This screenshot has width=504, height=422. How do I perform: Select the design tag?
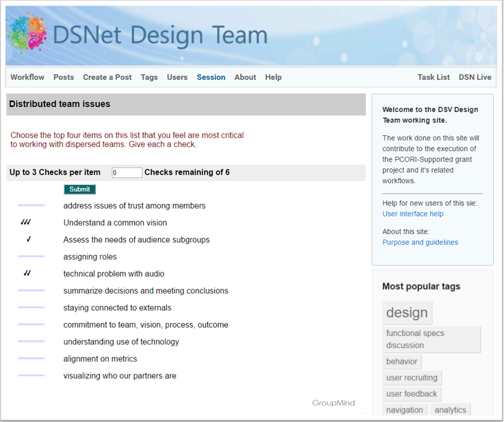(x=407, y=313)
